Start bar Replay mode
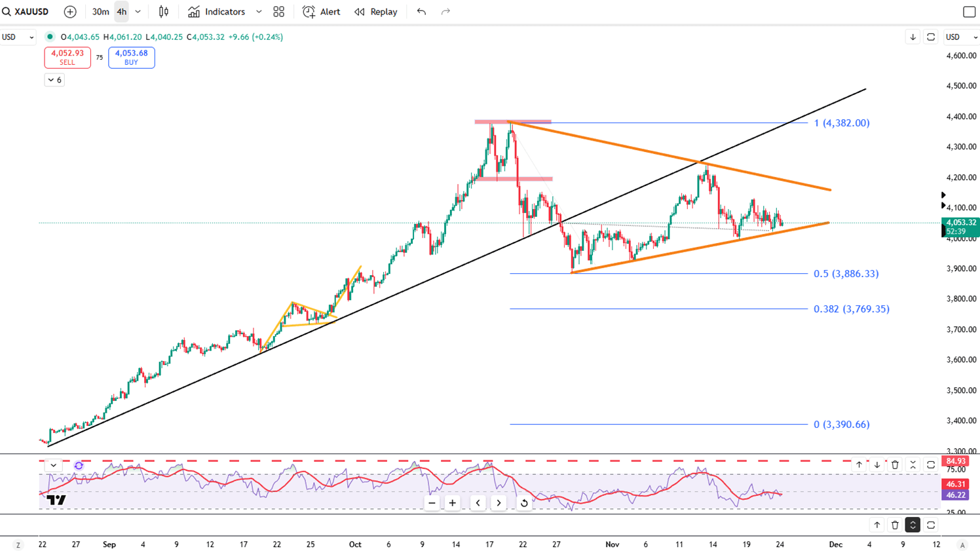Image resolution: width=980 pixels, height=551 pixels. [376, 12]
